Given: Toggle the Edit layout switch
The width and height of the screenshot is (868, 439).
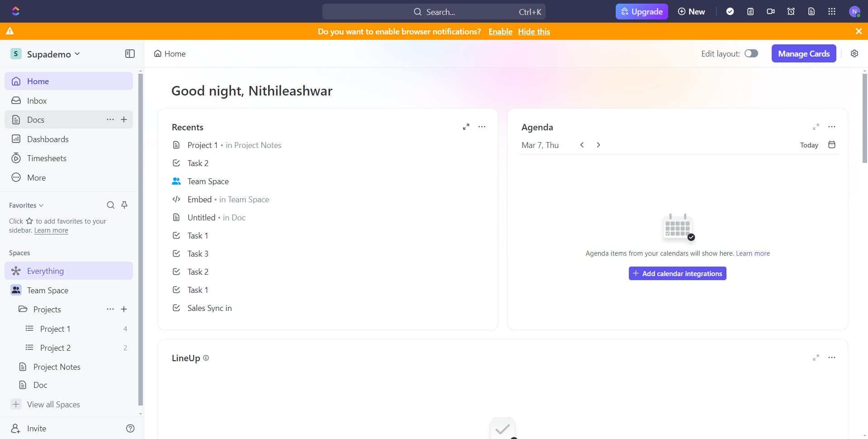Looking at the screenshot, I should tap(751, 53).
